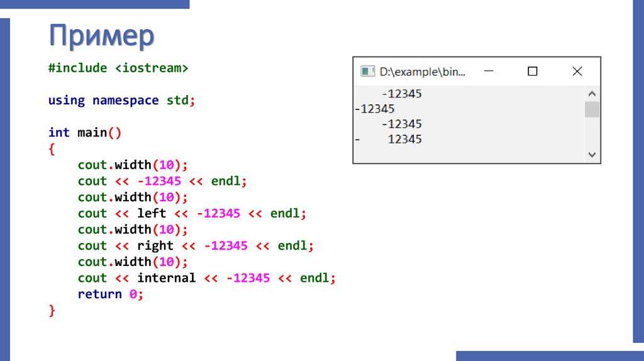The height and width of the screenshot is (361, 644).
Task: Click the first cout.width(10); line
Action: click(133, 165)
